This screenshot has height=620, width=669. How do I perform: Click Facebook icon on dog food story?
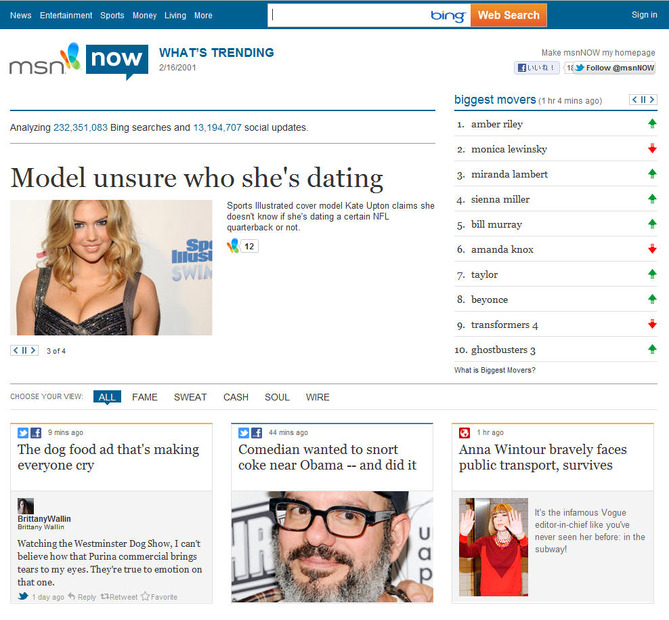coord(36,433)
